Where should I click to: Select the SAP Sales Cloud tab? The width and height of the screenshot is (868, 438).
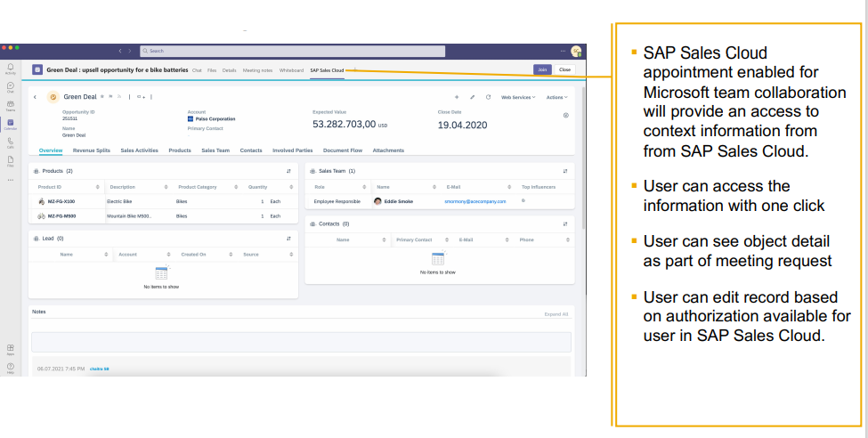pos(327,70)
